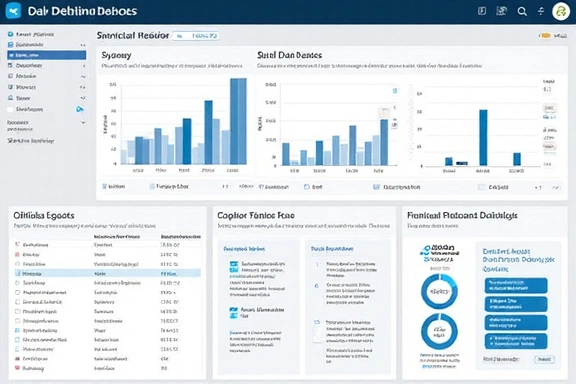Click the lower blue icon in the left sub-card

(234, 313)
